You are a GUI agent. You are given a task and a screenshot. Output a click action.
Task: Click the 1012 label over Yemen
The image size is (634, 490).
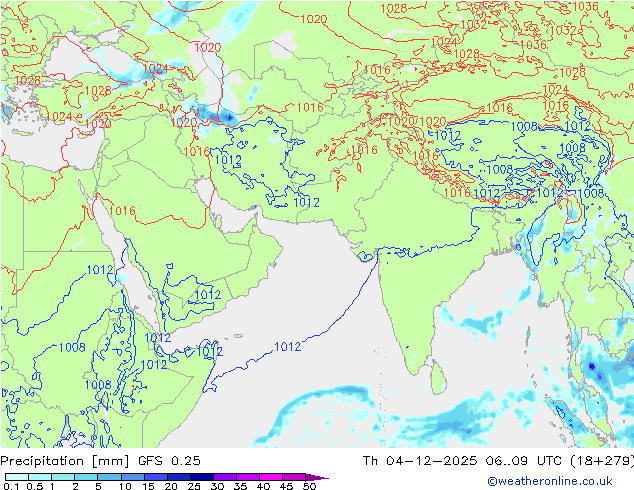pyautogui.click(x=208, y=294)
